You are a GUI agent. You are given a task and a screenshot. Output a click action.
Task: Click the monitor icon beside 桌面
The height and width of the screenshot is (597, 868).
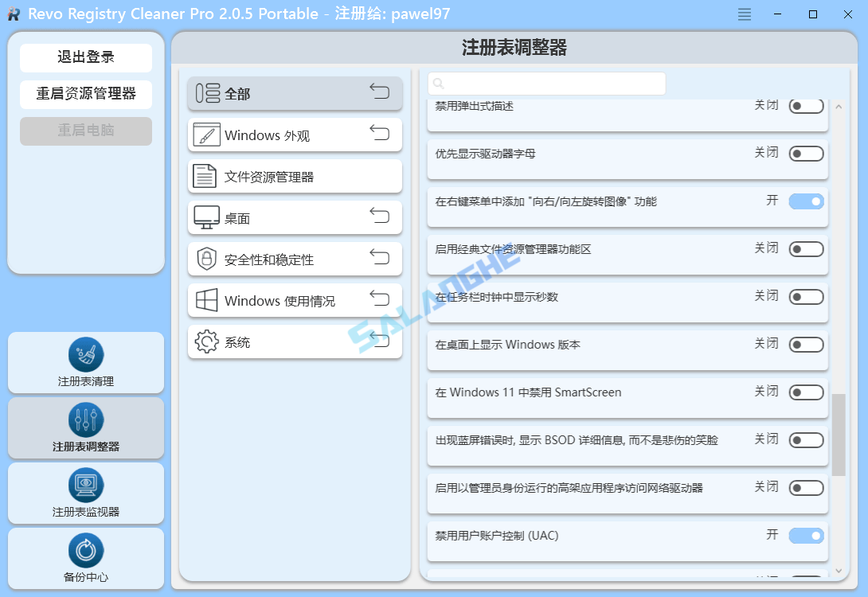(205, 217)
